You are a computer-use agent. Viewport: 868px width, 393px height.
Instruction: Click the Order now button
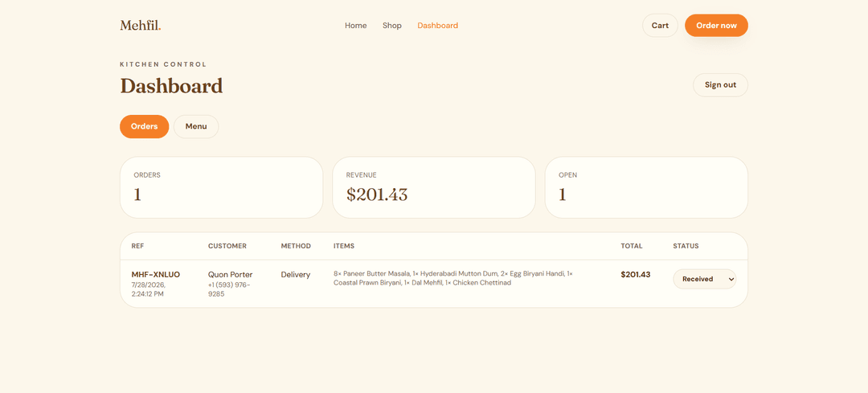716,26
